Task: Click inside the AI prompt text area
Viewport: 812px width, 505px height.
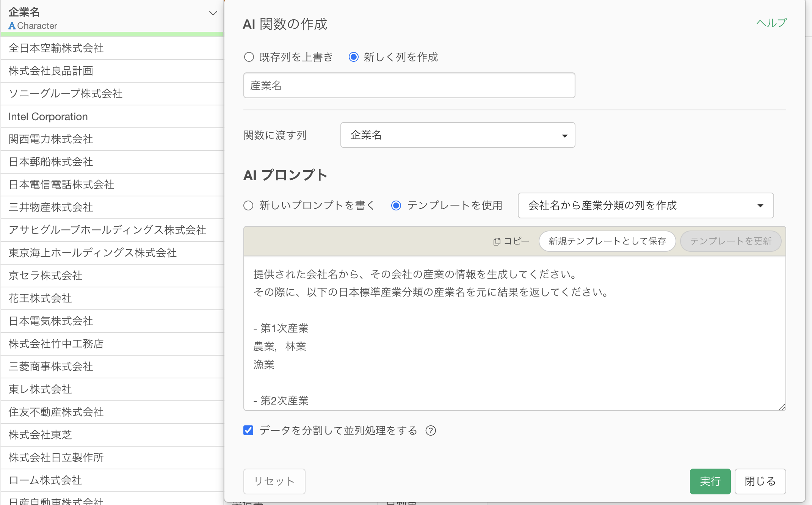Action: (514, 334)
